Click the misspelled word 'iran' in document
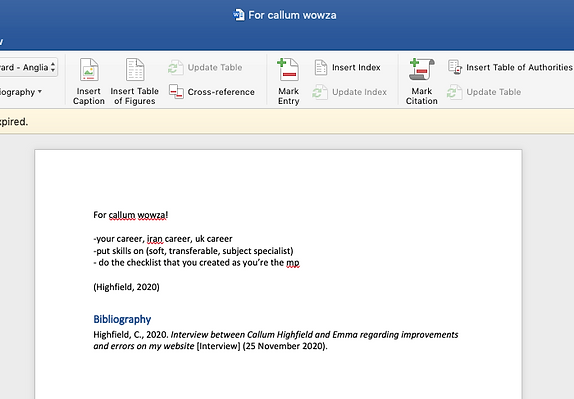574x399 pixels. [x=155, y=239]
